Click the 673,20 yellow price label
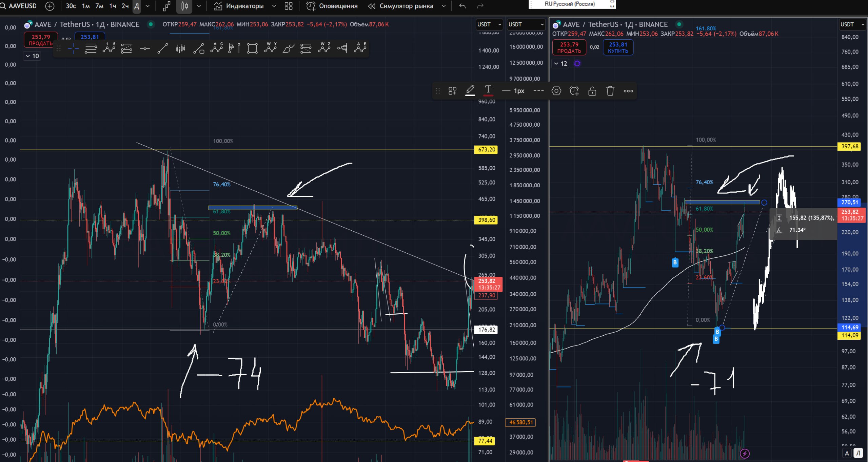Image resolution: width=868 pixels, height=462 pixels. [x=486, y=150]
